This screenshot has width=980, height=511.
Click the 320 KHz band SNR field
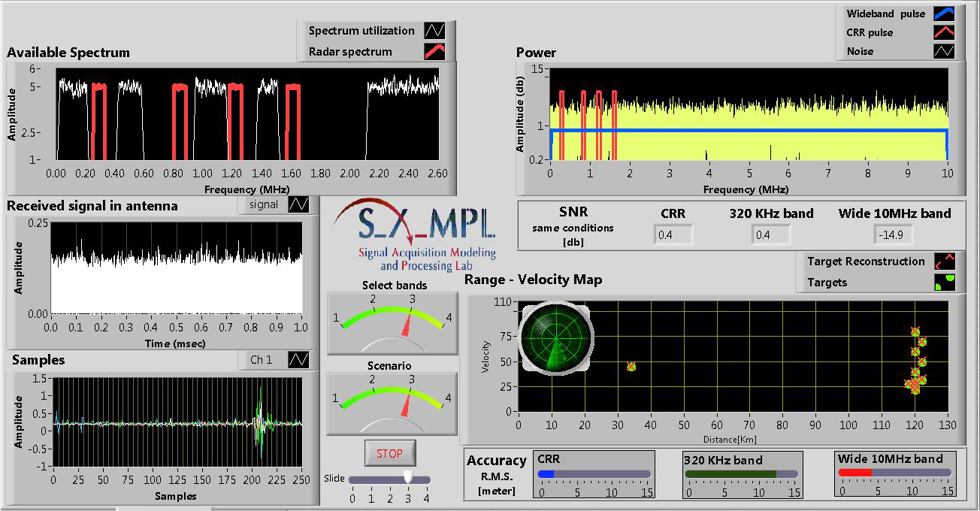click(770, 235)
